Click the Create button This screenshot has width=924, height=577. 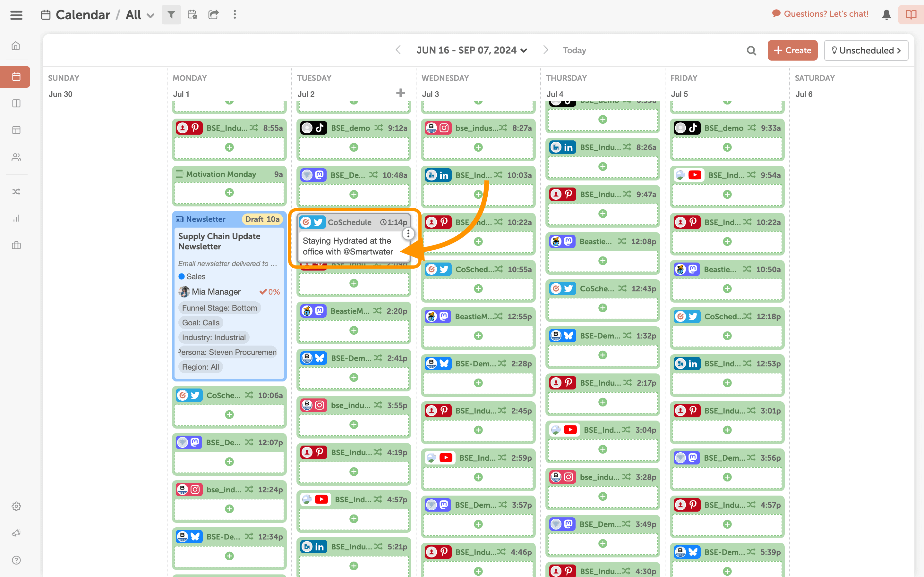(792, 50)
